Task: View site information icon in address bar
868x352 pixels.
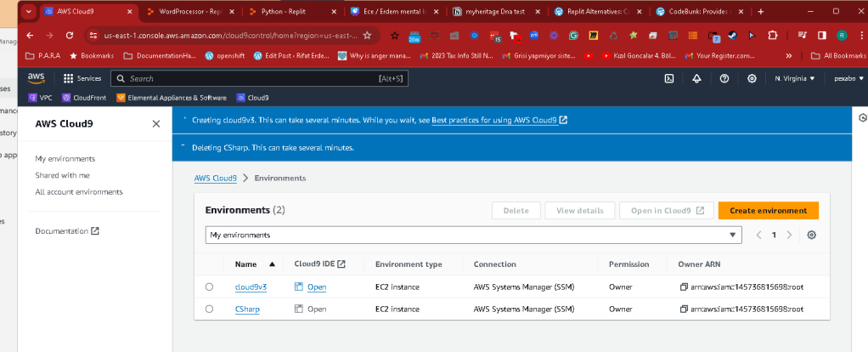Action: (x=93, y=35)
